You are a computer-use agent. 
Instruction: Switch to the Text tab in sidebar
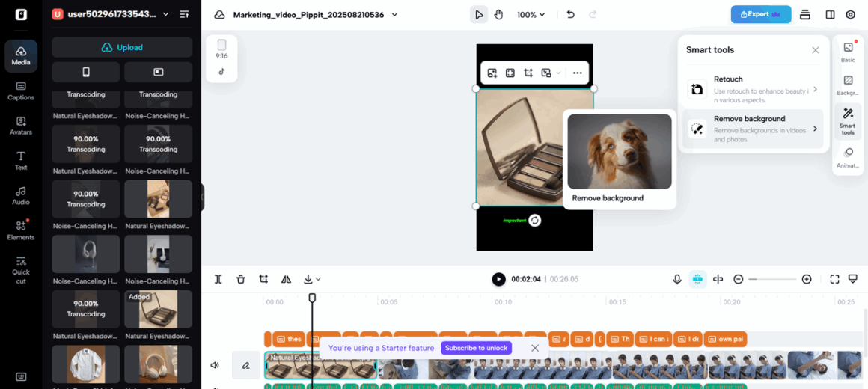(20, 160)
